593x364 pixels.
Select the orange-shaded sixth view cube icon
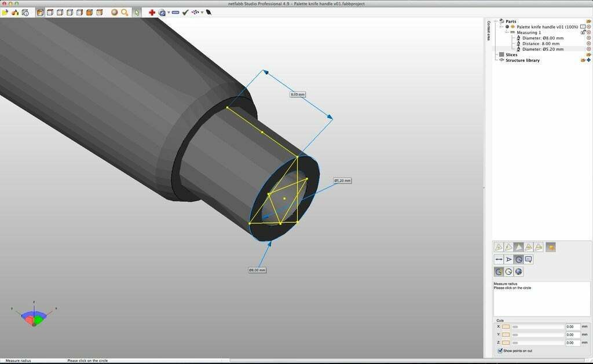click(89, 13)
